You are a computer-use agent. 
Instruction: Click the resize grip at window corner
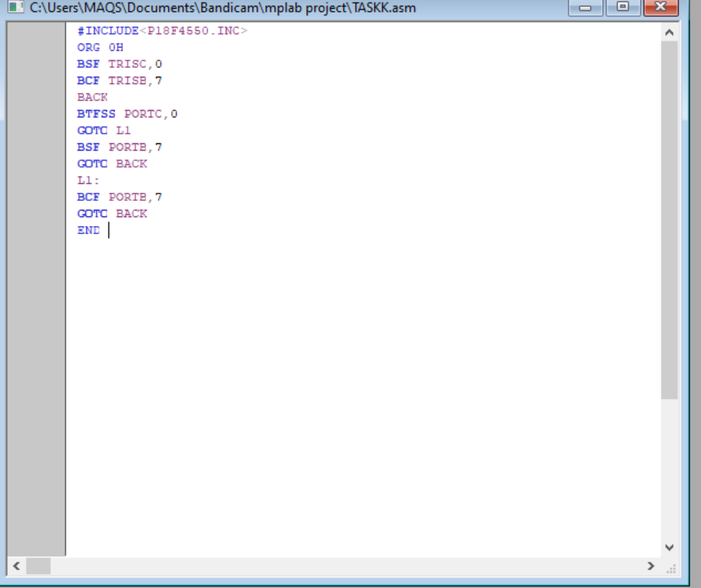coord(671,568)
